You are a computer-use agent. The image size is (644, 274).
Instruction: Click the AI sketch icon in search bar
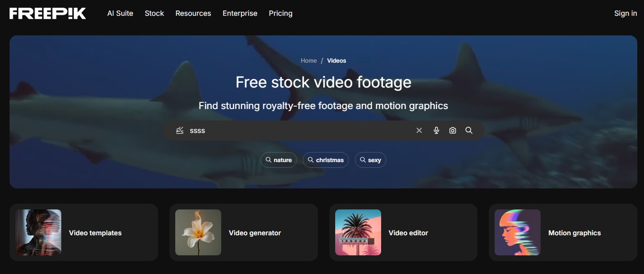tap(180, 131)
